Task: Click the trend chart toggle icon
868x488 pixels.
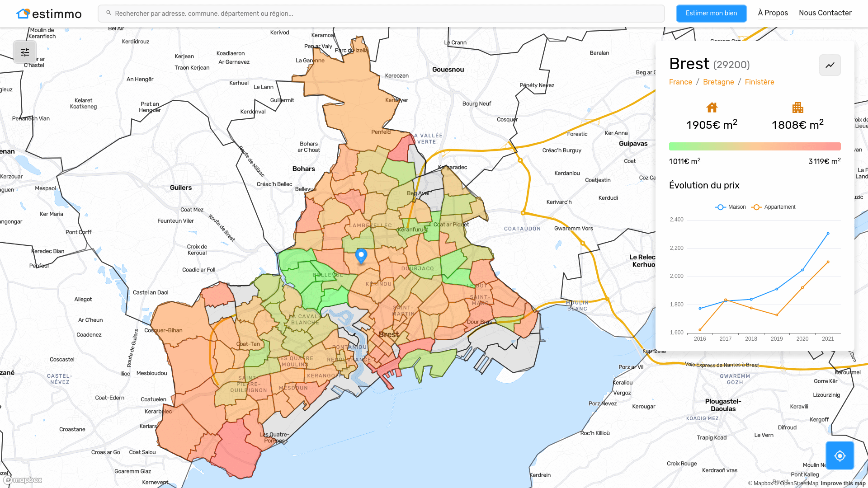Action: point(830,65)
